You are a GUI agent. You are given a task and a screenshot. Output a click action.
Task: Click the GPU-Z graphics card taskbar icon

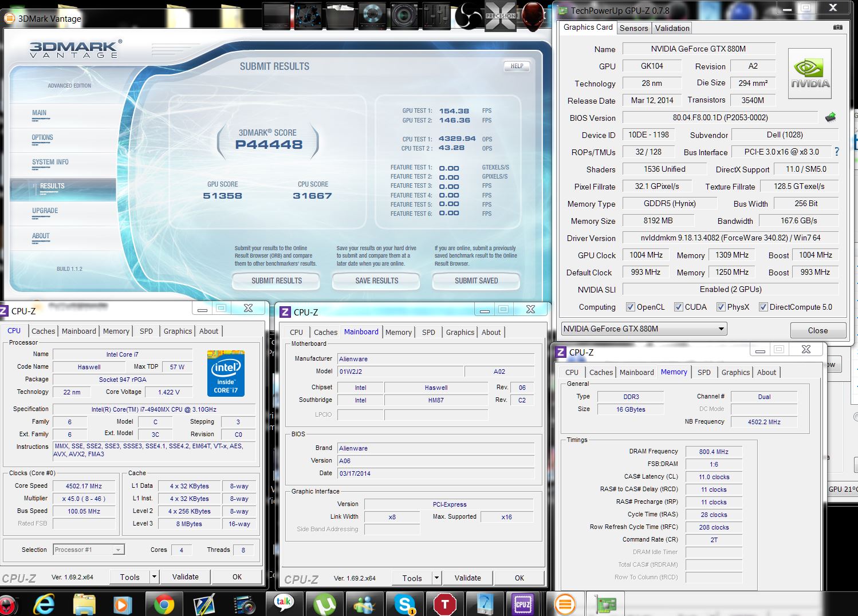605,605
